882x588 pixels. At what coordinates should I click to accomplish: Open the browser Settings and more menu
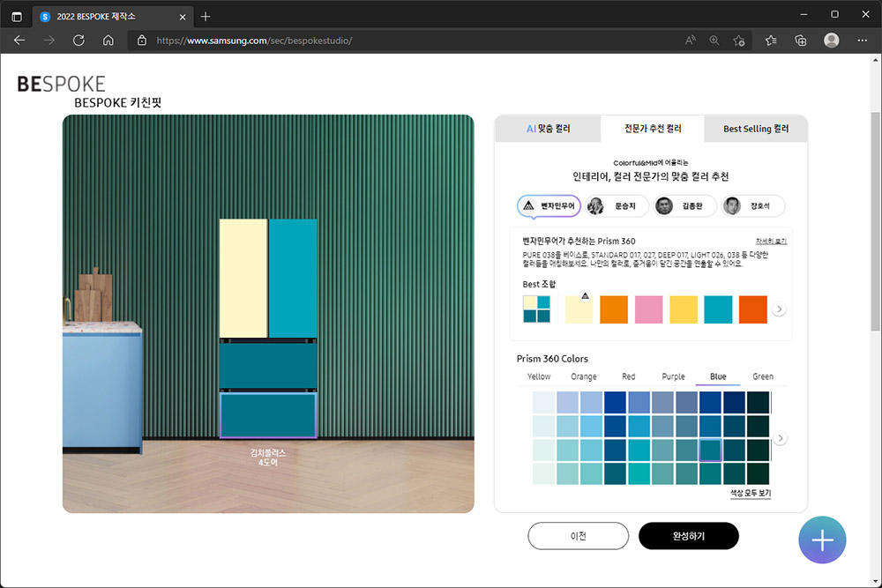tap(863, 41)
